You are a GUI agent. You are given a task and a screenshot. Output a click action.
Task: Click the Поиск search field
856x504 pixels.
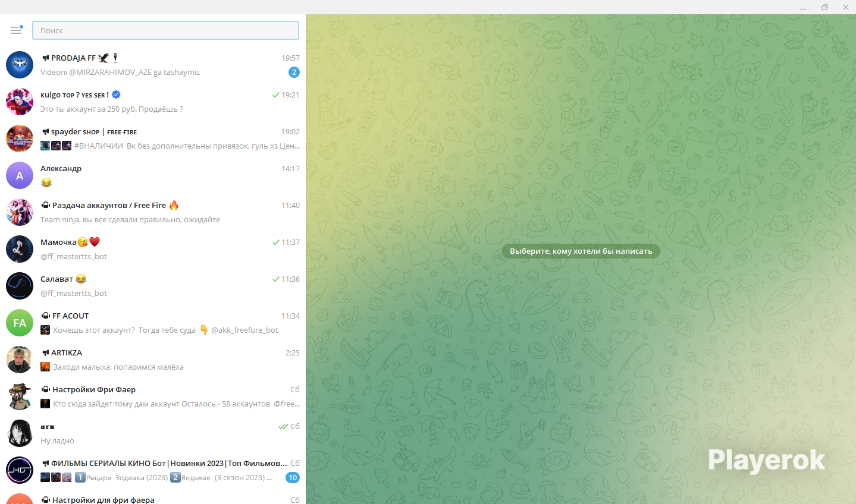165,30
